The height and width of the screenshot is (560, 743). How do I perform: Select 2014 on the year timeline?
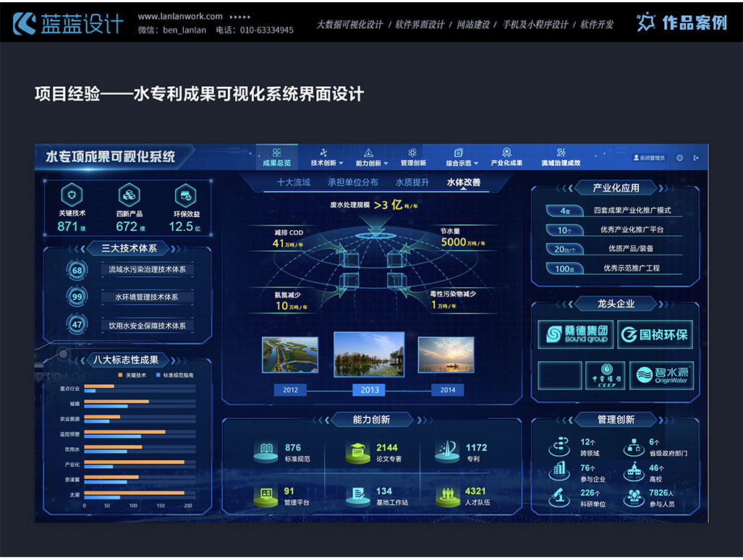448,390
